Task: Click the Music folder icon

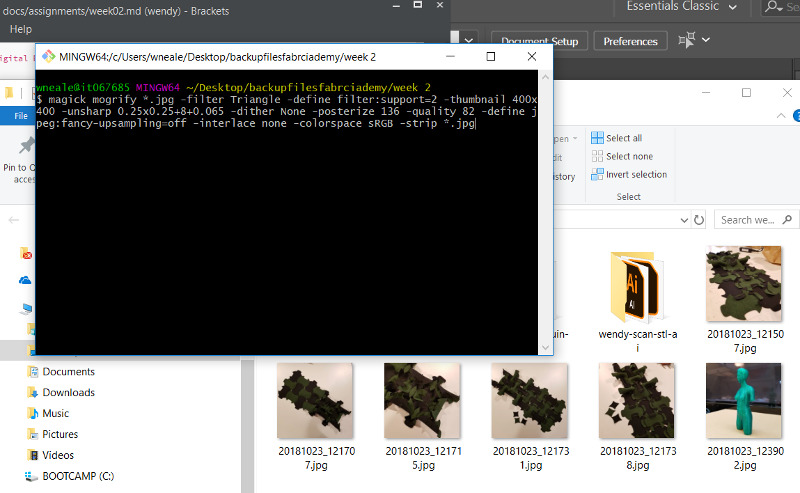Action: click(x=33, y=413)
